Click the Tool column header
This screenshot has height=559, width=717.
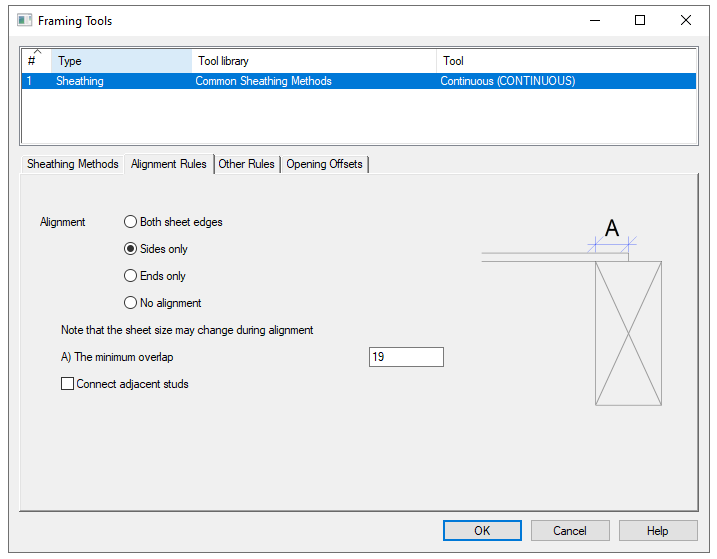(565, 61)
